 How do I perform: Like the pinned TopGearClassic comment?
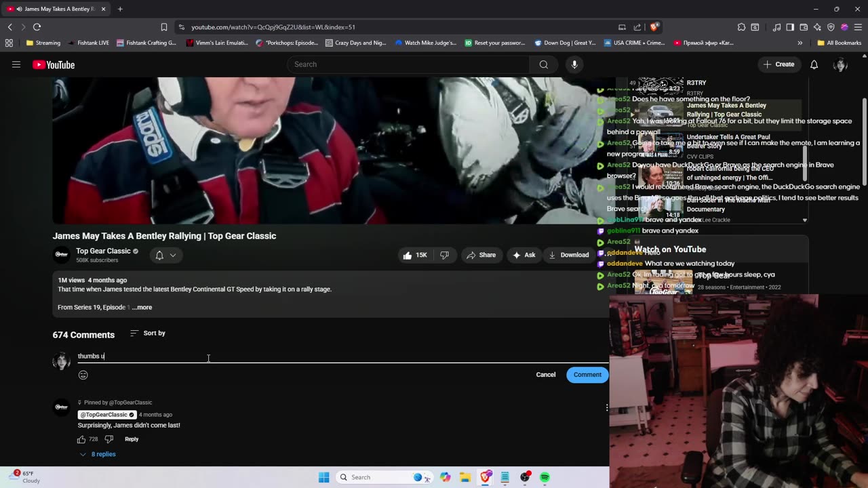coord(81,439)
